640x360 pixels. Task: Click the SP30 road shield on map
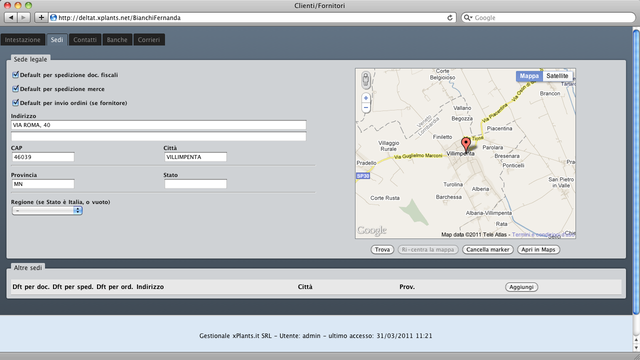(x=362, y=176)
